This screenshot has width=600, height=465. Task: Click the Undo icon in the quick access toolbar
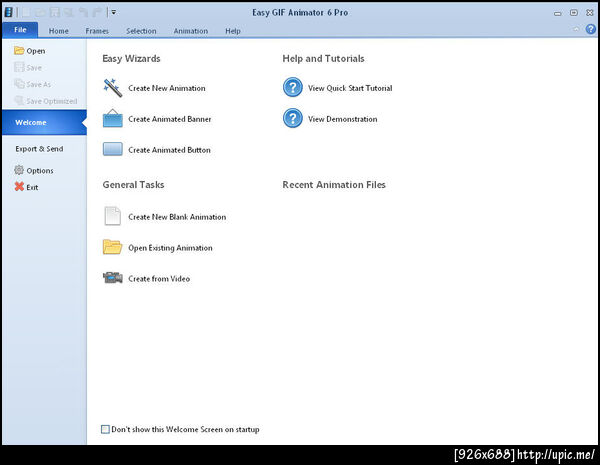tap(83, 12)
